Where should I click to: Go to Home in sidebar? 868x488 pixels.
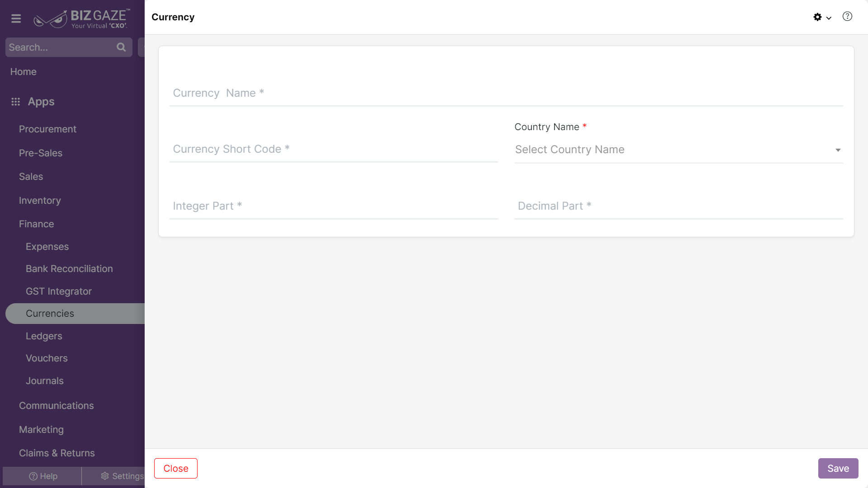(24, 72)
